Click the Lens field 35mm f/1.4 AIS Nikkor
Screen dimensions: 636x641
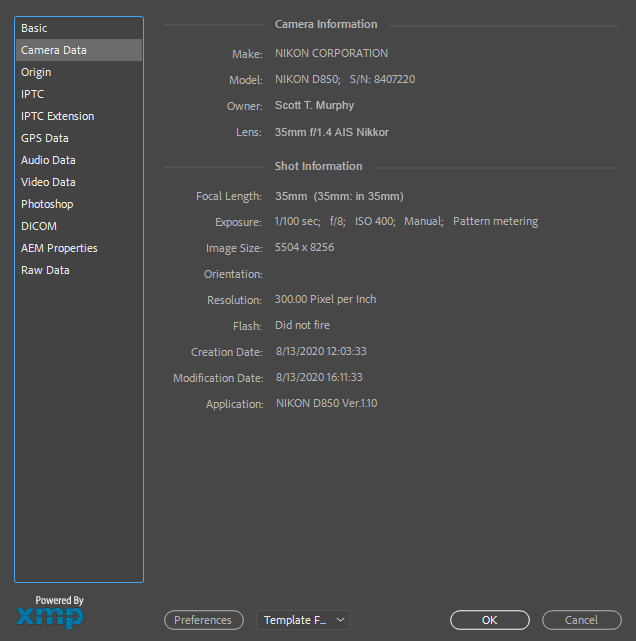click(332, 132)
